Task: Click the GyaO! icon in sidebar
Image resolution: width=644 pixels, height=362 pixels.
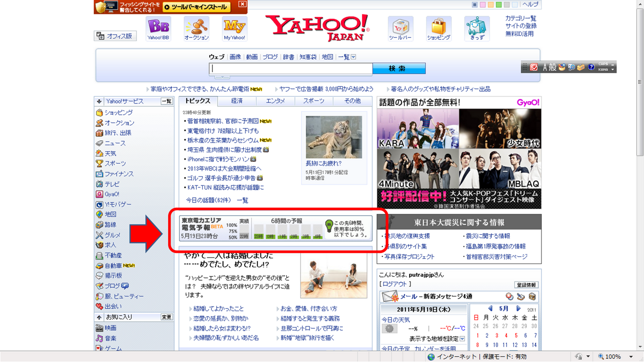Action: pos(99,194)
